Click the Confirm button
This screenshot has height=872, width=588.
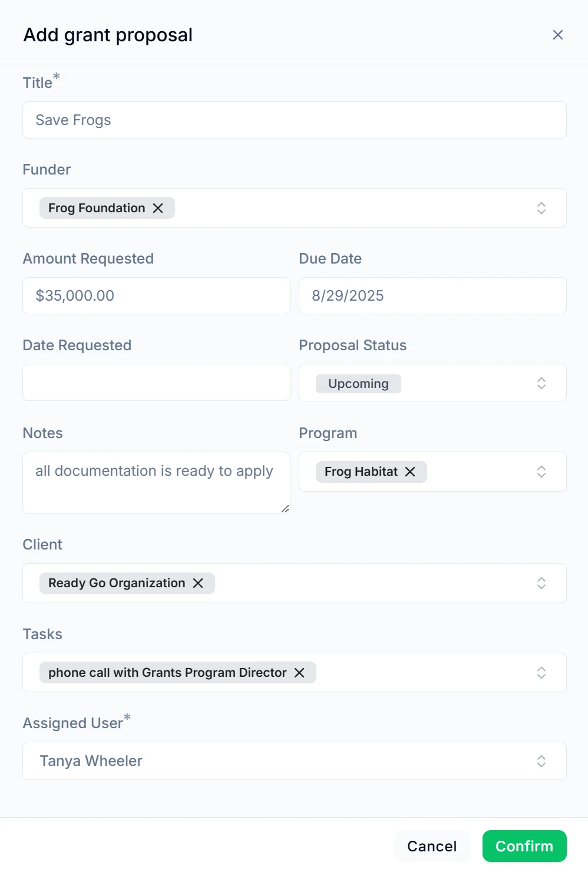tap(524, 846)
